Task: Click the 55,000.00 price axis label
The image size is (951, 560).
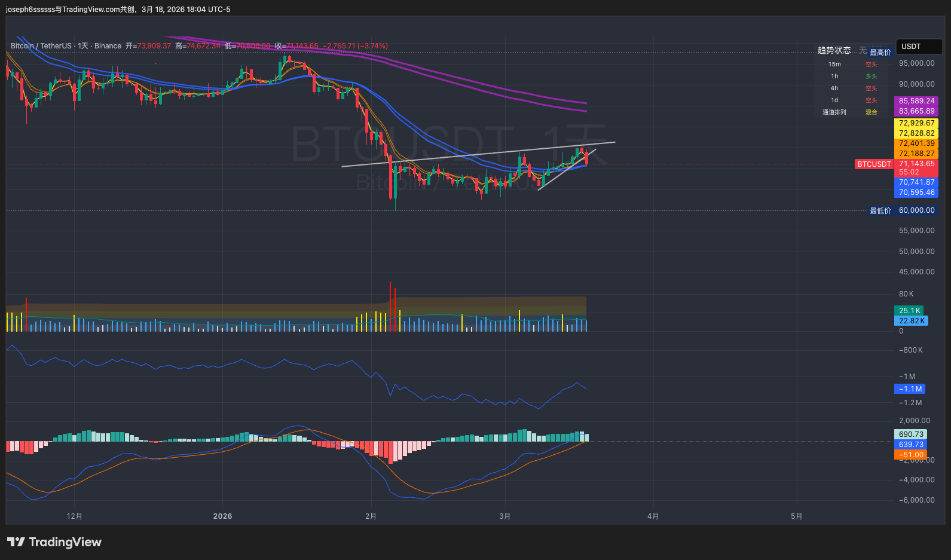Action: pyautogui.click(x=916, y=231)
